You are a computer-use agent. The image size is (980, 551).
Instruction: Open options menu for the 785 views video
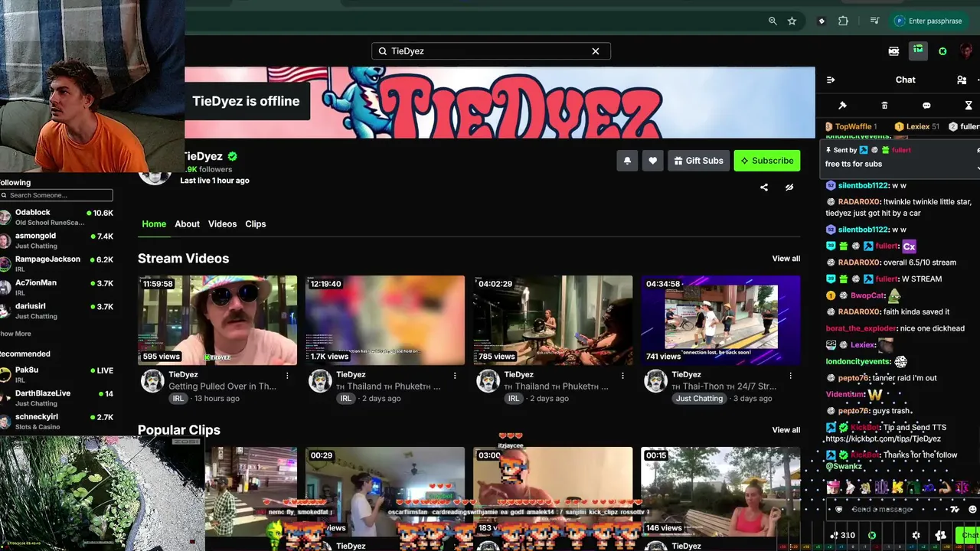(x=622, y=376)
